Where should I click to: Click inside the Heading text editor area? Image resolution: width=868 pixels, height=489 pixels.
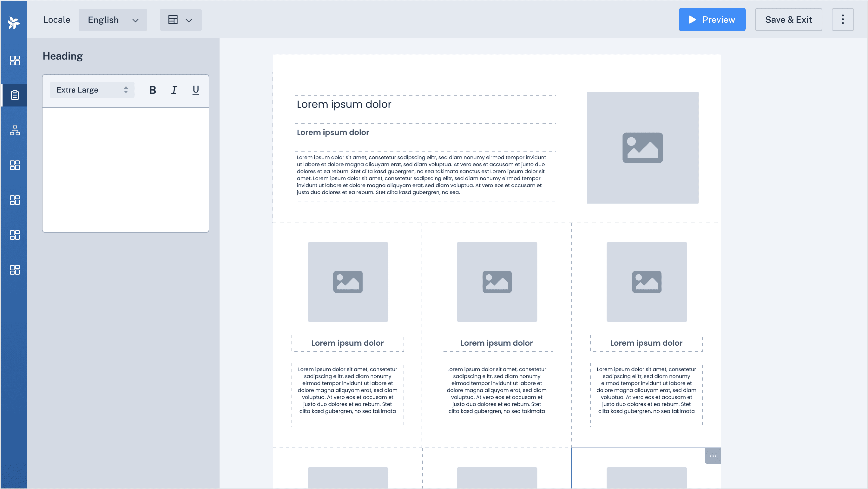(125, 170)
